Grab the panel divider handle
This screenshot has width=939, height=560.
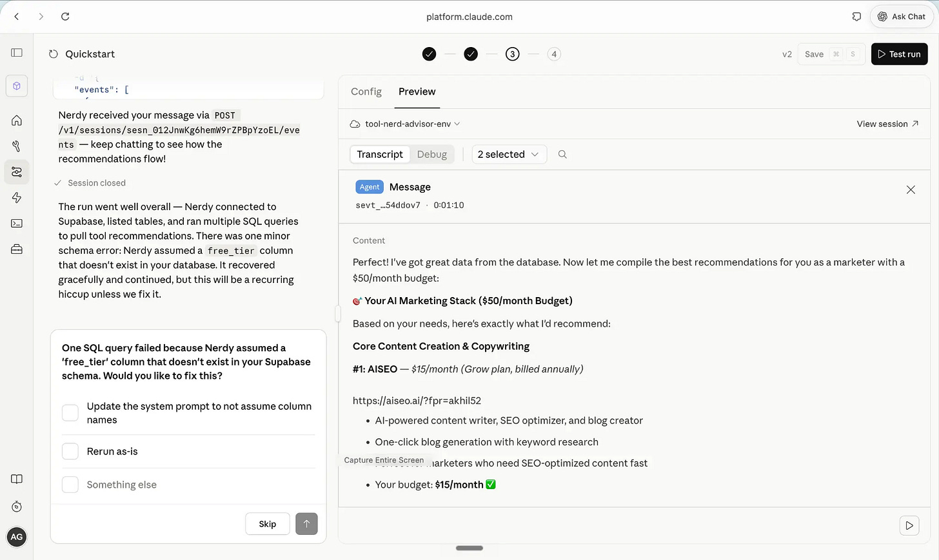click(x=337, y=314)
